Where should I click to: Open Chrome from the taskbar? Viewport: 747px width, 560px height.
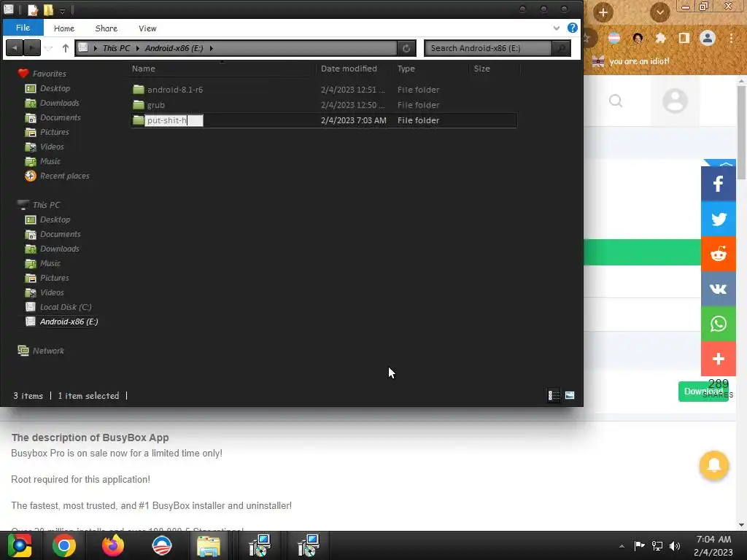(x=64, y=545)
